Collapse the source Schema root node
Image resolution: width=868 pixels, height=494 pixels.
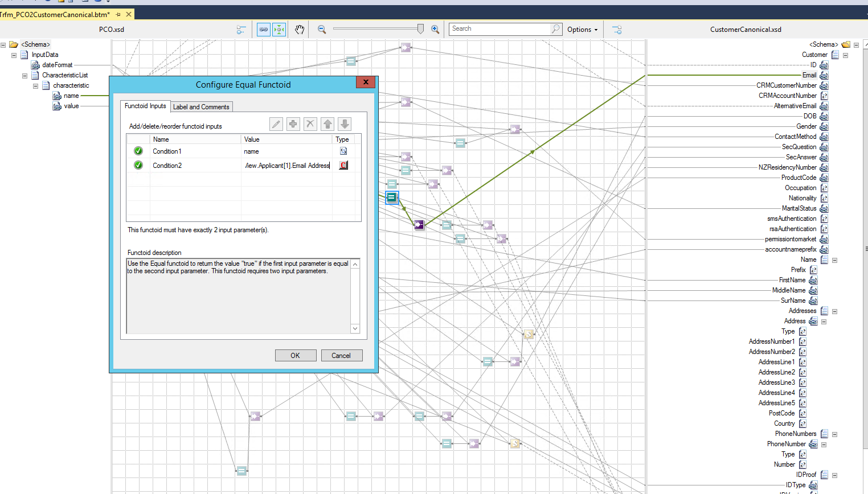click(x=3, y=44)
